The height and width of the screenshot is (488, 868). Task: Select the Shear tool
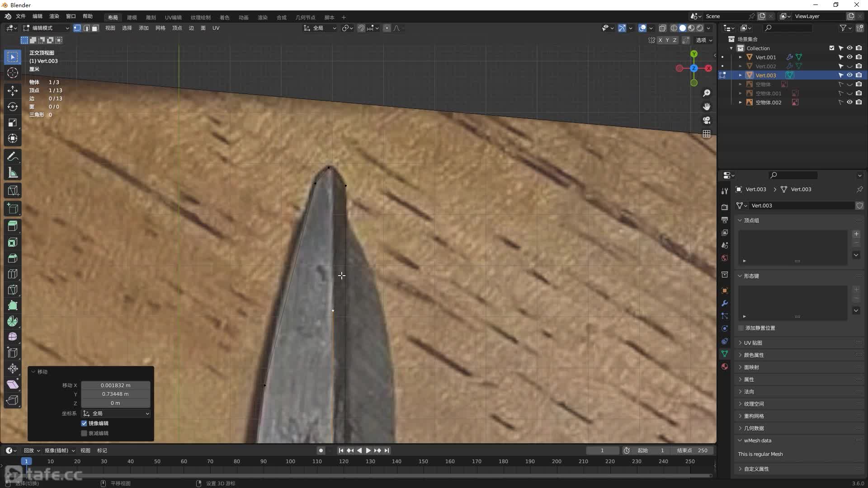[x=13, y=385]
